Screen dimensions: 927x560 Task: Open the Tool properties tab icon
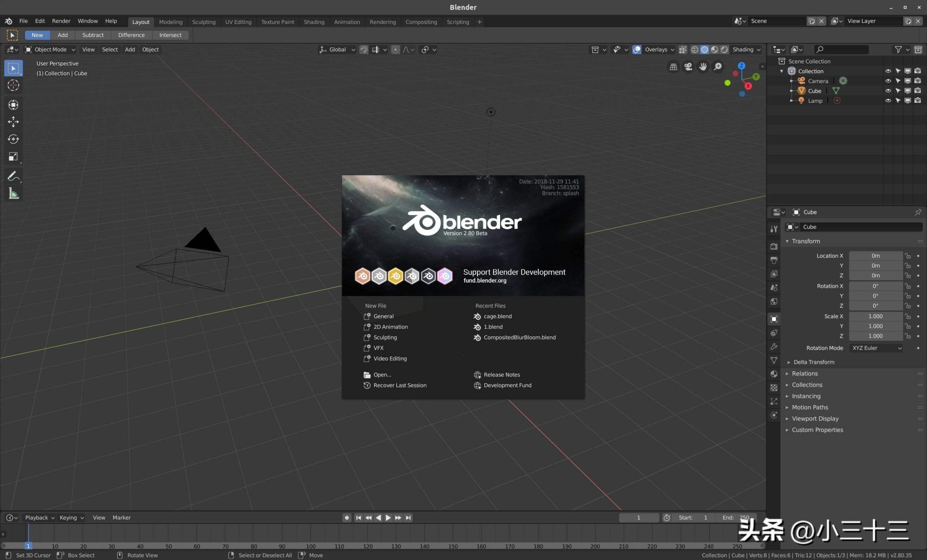click(x=774, y=229)
